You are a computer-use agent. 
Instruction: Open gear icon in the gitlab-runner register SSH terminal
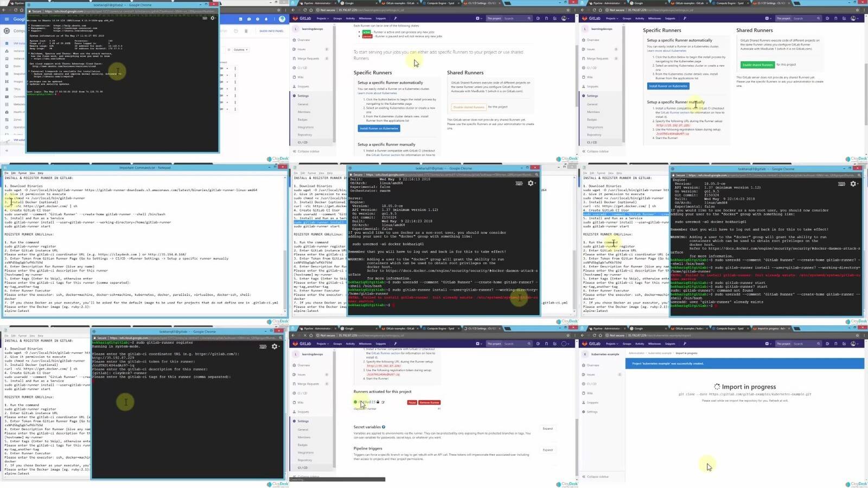pos(275,346)
